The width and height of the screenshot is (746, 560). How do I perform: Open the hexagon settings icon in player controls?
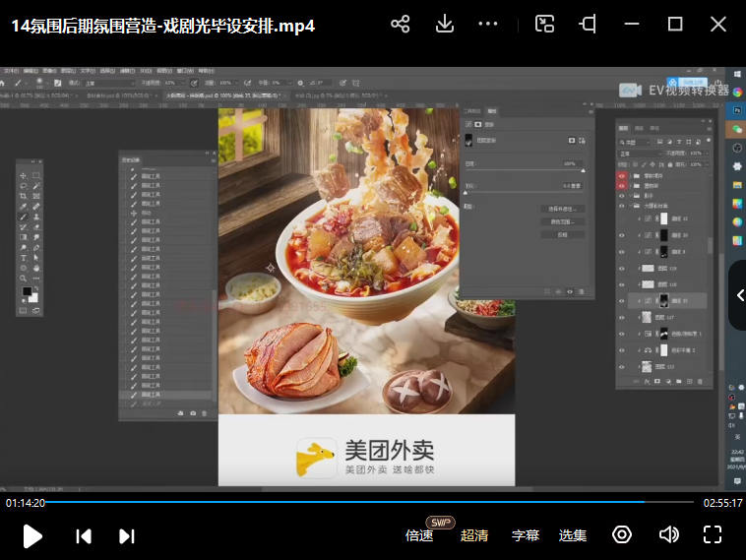click(622, 534)
